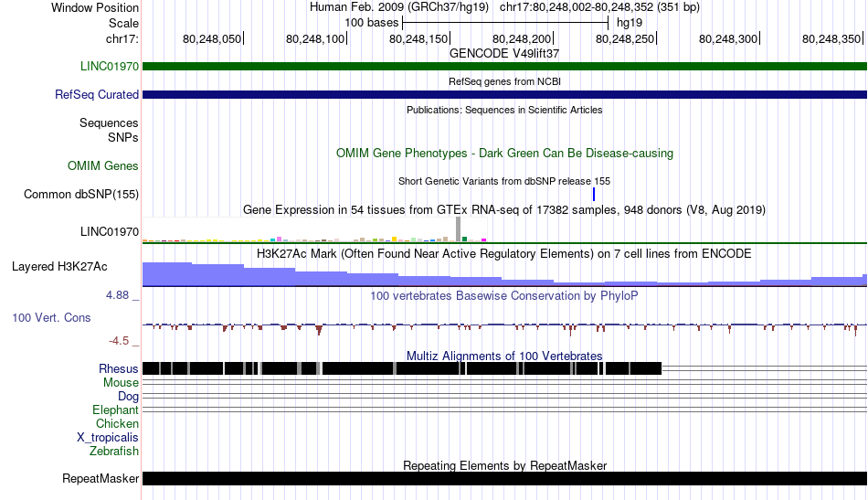Click the 100 bases scale bar
Screen dimensions: 868x500
point(505,23)
